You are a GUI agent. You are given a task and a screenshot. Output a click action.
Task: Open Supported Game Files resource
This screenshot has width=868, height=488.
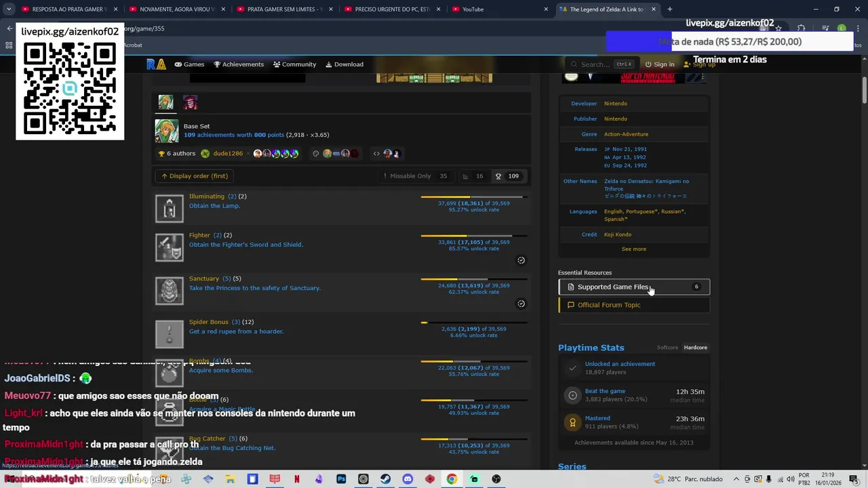coord(634,287)
